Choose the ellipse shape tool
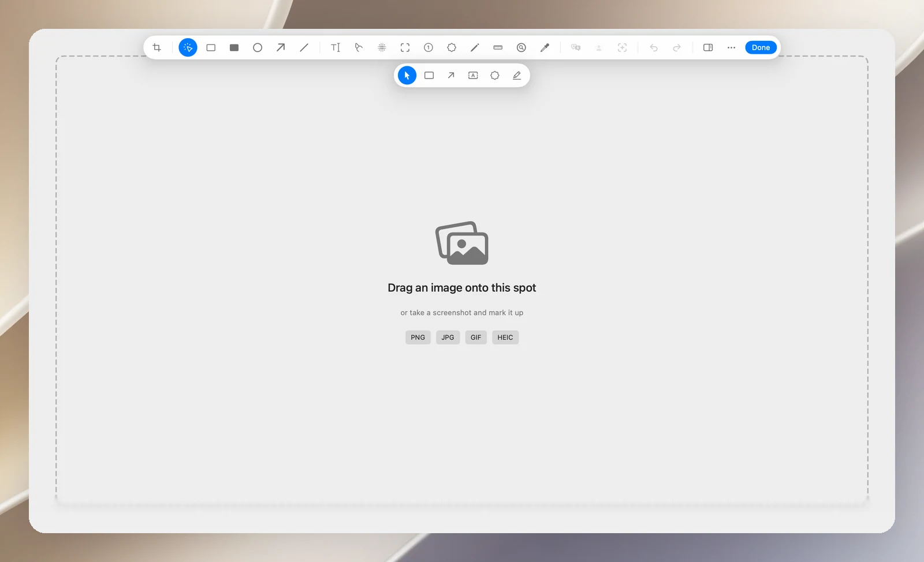 click(258, 47)
